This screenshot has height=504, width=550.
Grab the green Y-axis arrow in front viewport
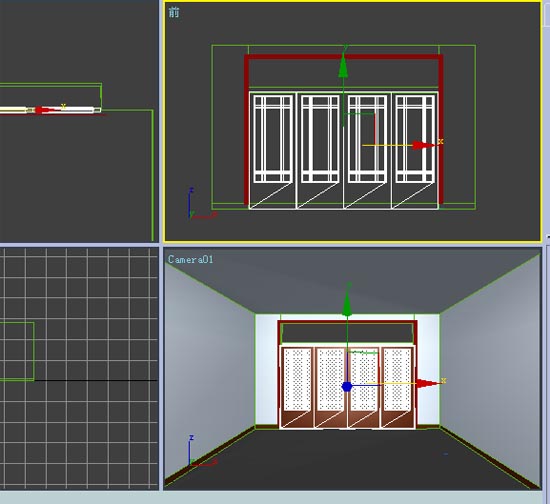coord(343,65)
